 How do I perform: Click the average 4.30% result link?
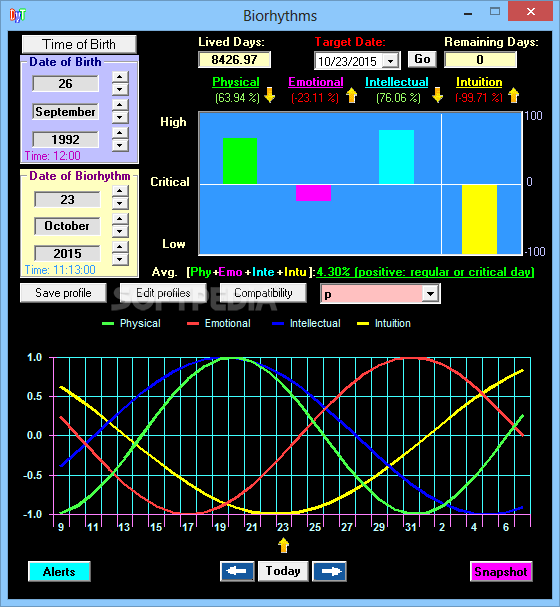click(x=425, y=272)
